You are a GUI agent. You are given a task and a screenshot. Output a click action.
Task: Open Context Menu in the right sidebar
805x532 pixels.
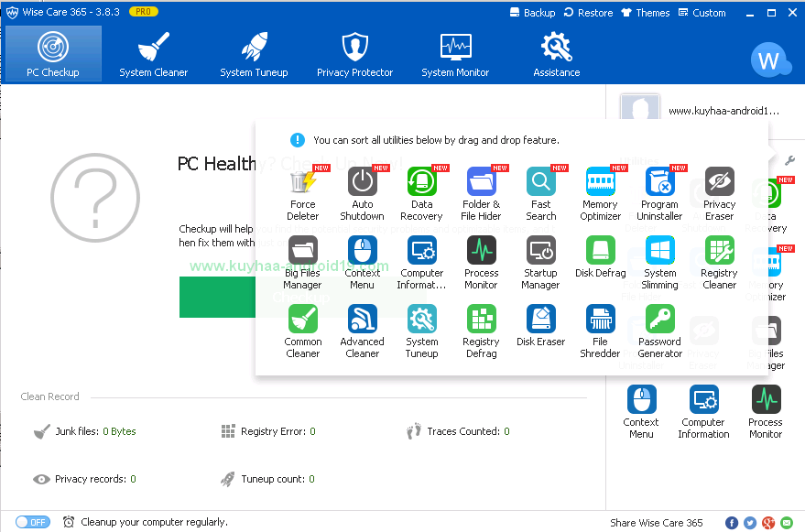641,412
